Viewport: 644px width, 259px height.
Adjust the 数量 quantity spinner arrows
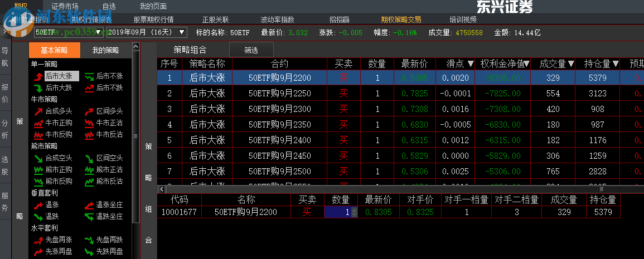point(355,212)
